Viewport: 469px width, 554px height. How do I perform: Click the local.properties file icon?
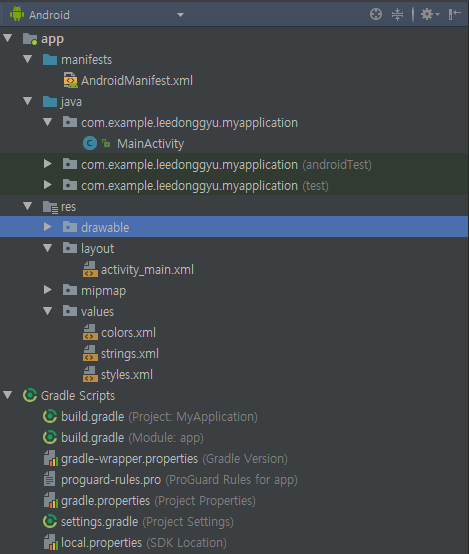pyautogui.click(x=51, y=542)
